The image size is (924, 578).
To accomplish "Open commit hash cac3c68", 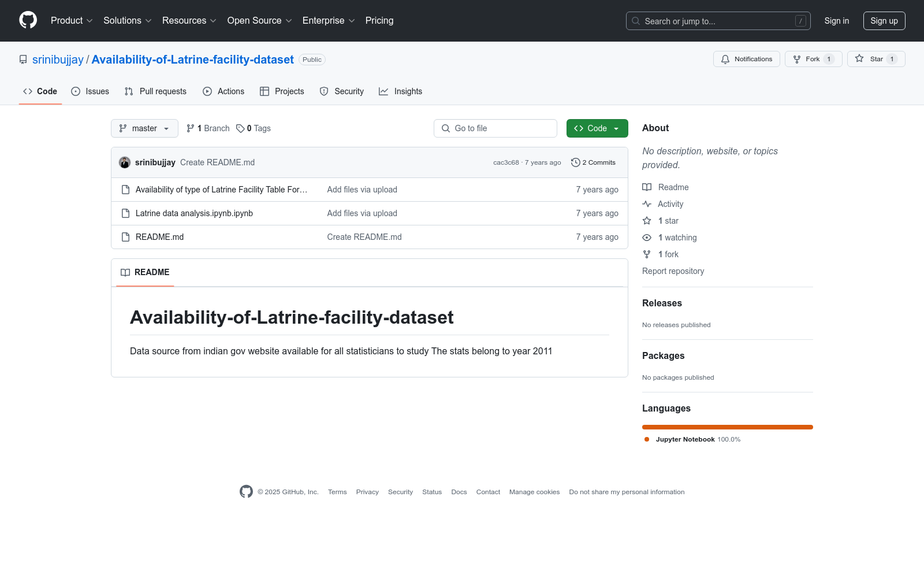I will point(506,162).
